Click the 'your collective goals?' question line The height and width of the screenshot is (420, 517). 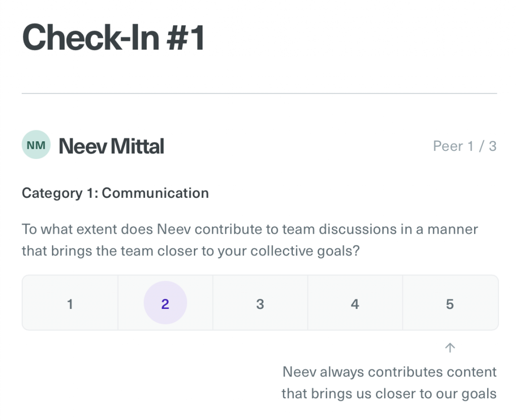pos(190,251)
